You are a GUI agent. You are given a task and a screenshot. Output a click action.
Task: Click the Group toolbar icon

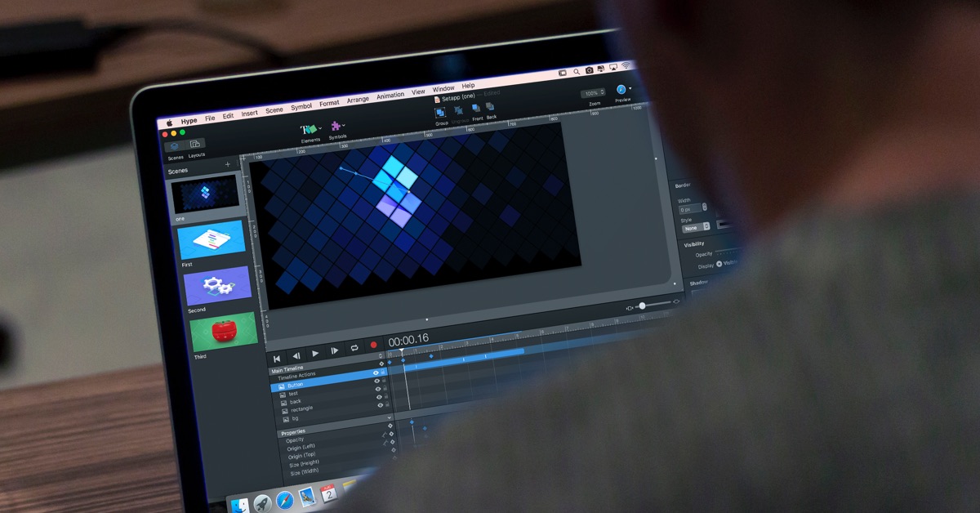pos(440,111)
